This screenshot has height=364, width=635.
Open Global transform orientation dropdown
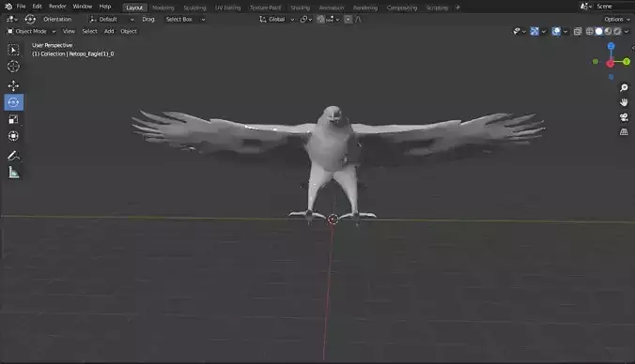pyautogui.click(x=276, y=19)
